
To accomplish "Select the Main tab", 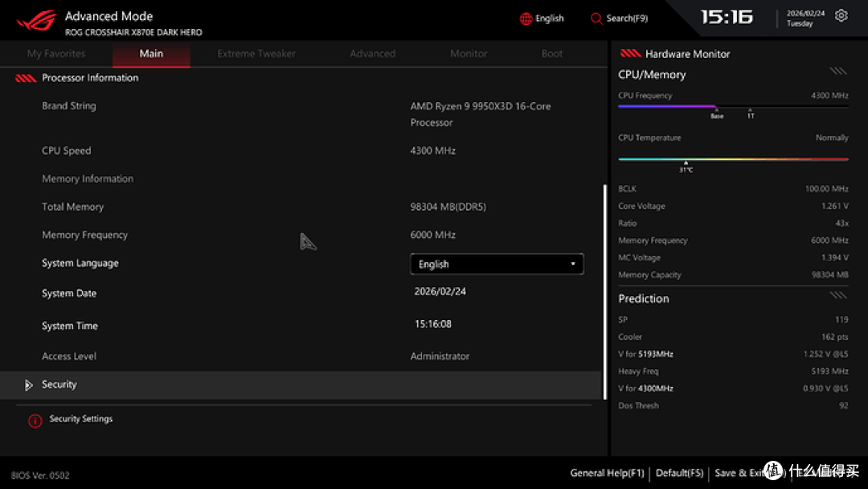I will pyautogui.click(x=151, y=54).
